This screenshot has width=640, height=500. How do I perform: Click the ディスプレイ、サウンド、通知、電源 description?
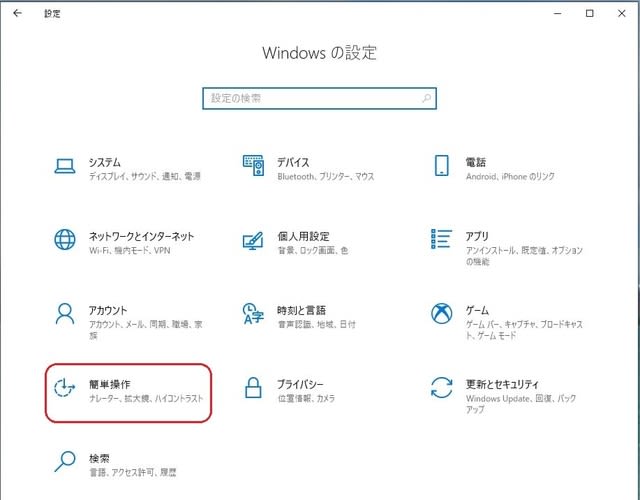(145, 177)
